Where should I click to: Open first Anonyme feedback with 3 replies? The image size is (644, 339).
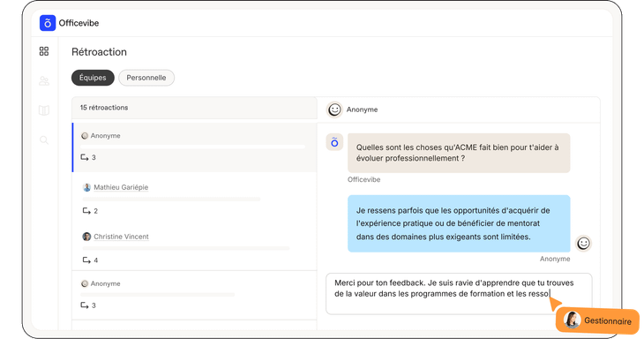click(195, 147)
